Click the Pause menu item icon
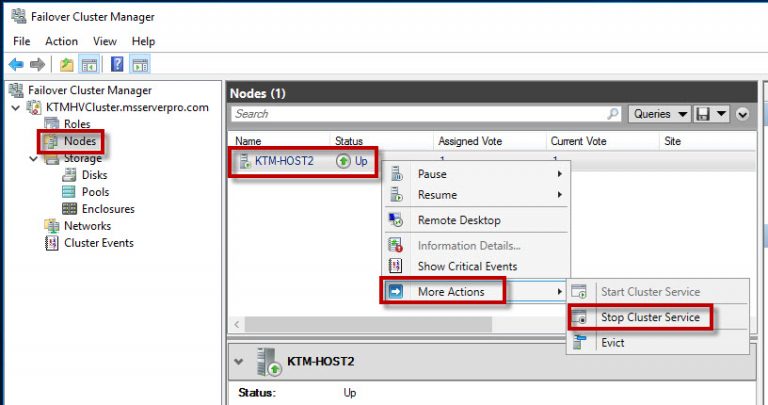Viewport: 768px width, 405px height. tap(396, 174)
